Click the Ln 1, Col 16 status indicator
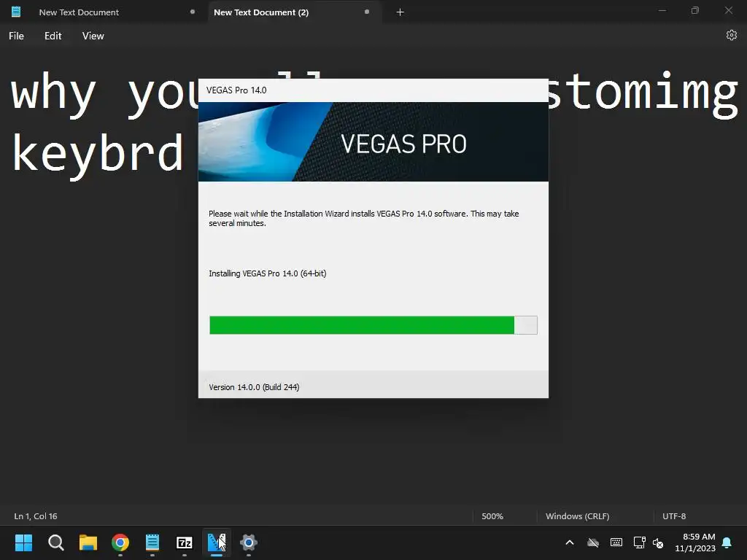This screenshot has height=560, width=747. pyautogui.click(x=36, y=516)
